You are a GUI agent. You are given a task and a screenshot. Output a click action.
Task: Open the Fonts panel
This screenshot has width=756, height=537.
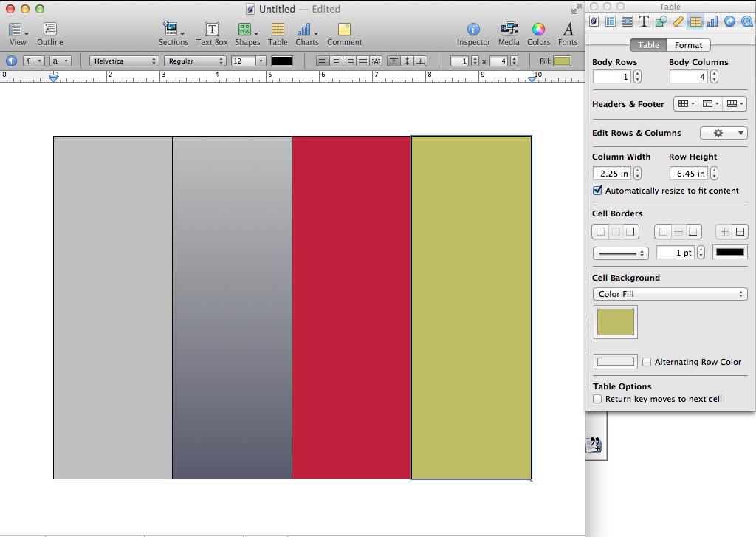pos(568,34)
